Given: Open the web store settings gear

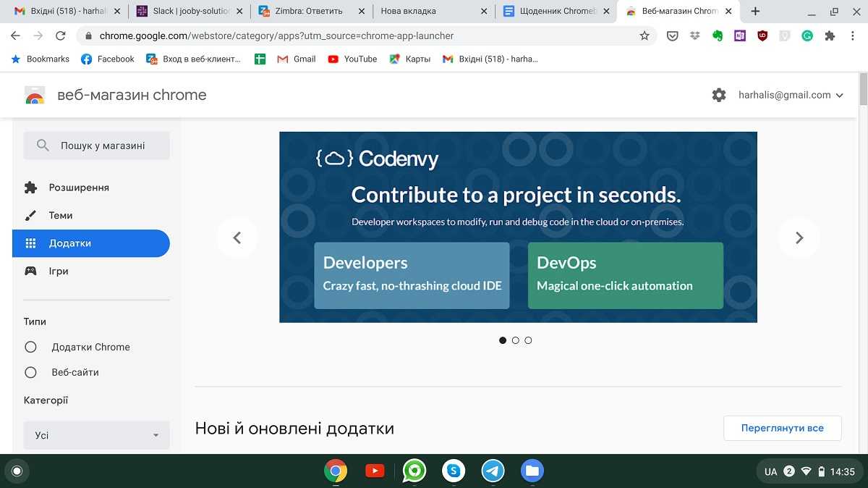Looking at the screenshot, I should coord(718,95).
